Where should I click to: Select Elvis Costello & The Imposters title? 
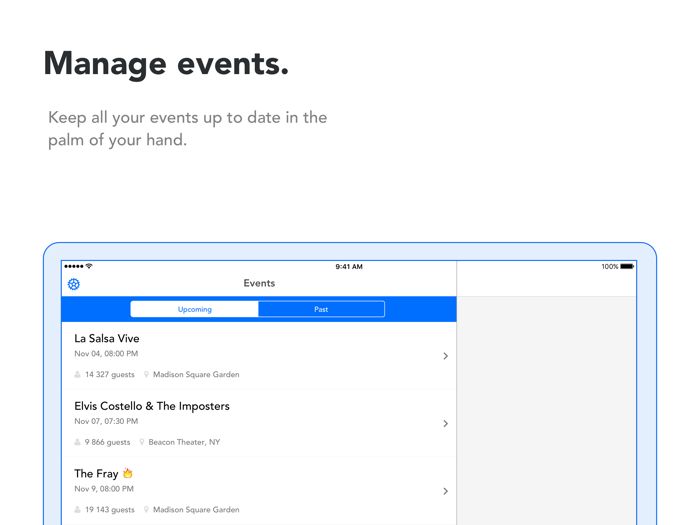[x=152, y=406]
